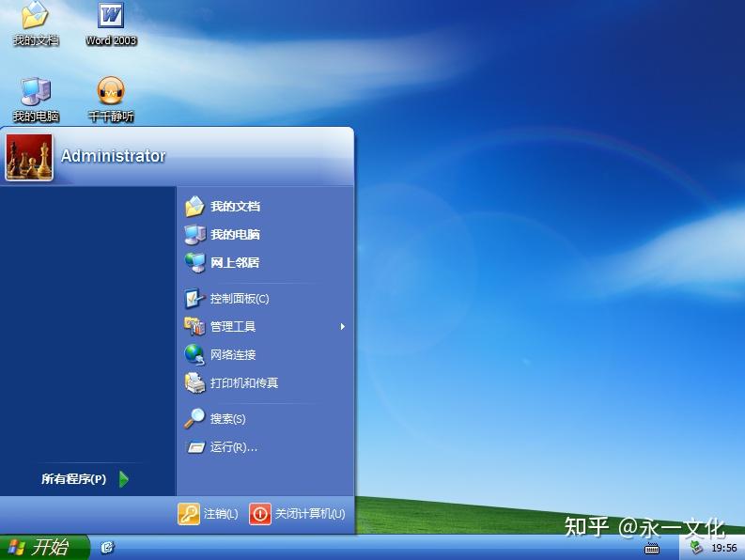Viewport: 745px width, 560px height.
Task: Click the taskbar clock 19:56
Action: click(724, 548)
